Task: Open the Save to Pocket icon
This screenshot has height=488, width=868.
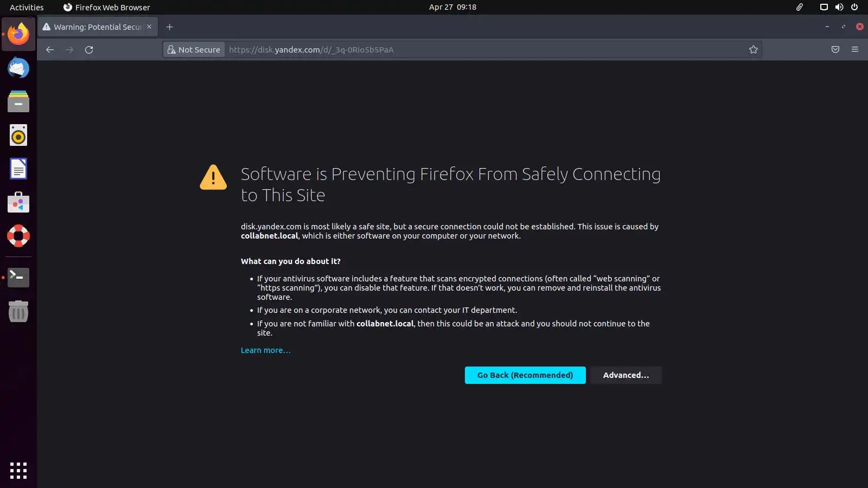Action: pos(835,50)
